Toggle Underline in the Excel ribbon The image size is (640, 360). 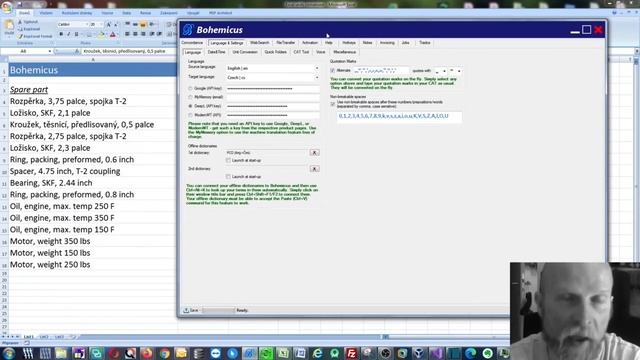[x=76, y=34]
